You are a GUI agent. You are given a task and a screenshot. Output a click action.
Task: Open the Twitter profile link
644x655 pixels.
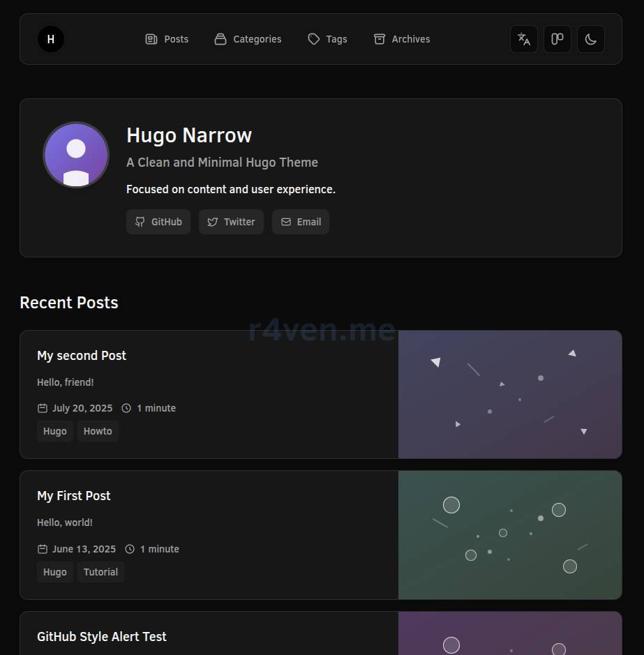pyautogui.click(x=231, y=222)
